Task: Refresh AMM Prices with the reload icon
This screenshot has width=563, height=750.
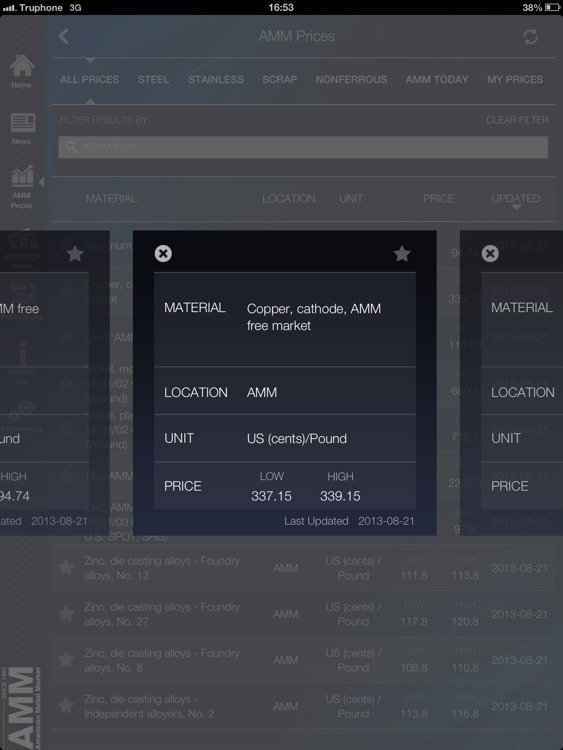Action: [530, 37]
